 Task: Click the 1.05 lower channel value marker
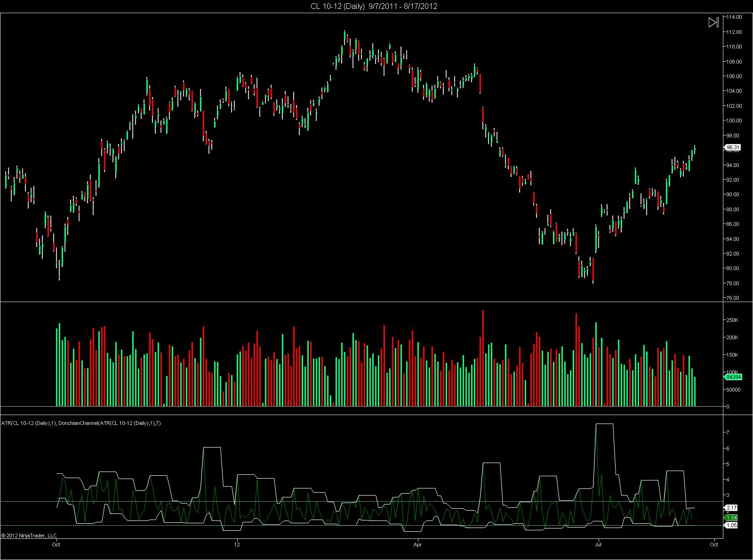point(731,525)
